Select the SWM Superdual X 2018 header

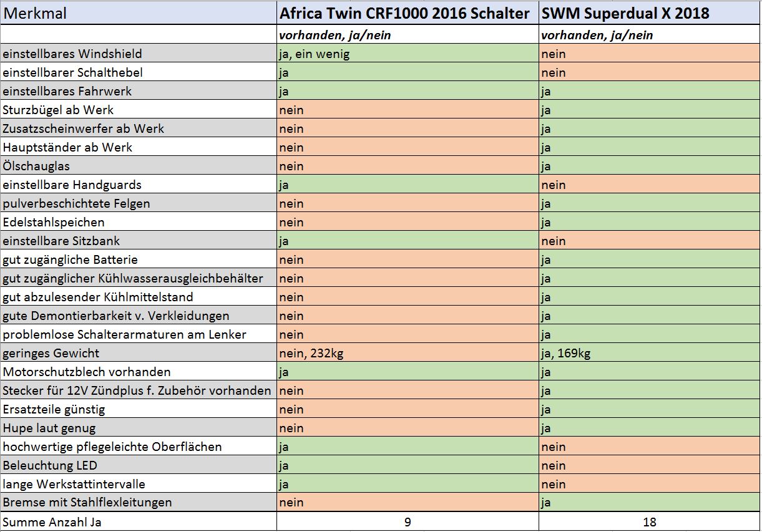tap(650, 13)
